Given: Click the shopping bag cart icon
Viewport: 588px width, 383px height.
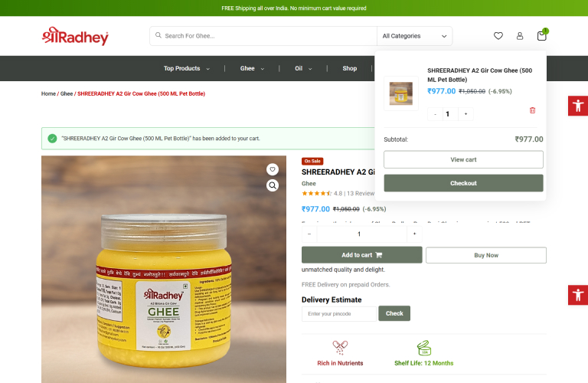Looking at the screenshot, I should 542,35.
